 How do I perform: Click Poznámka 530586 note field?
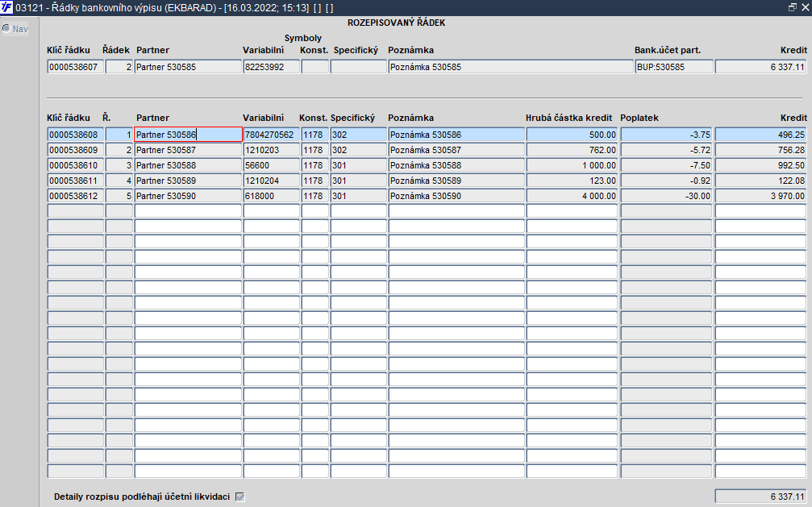pyautogui.click(x=456, y=135)
